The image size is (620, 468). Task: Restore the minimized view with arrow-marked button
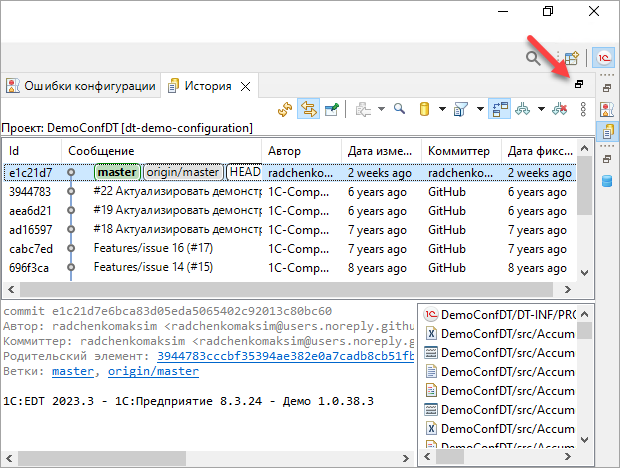(578, 85)
